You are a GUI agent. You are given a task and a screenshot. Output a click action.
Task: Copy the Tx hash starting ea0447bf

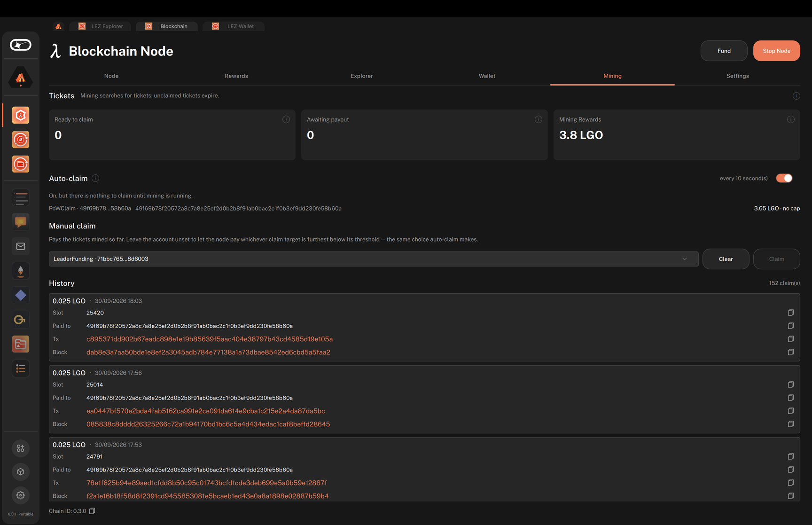791,411
